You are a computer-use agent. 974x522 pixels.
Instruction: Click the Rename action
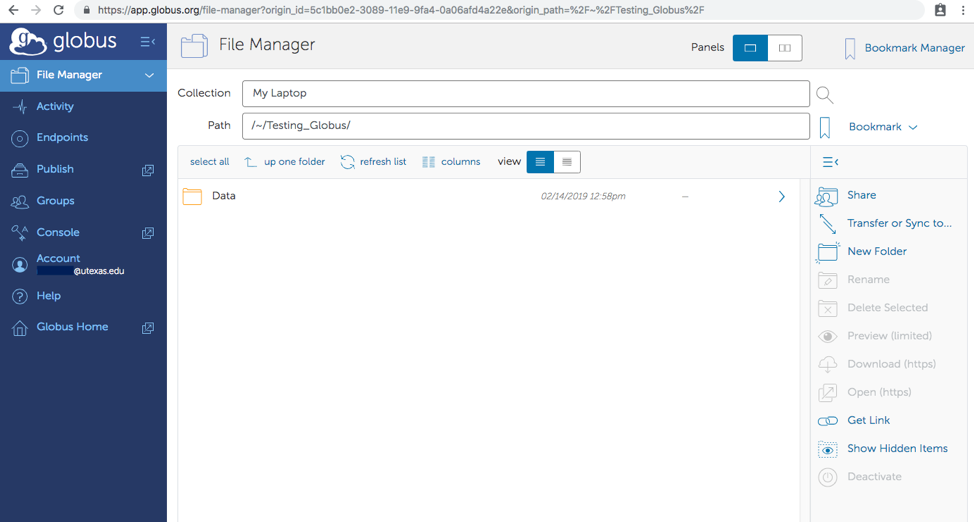click(868, 280)
